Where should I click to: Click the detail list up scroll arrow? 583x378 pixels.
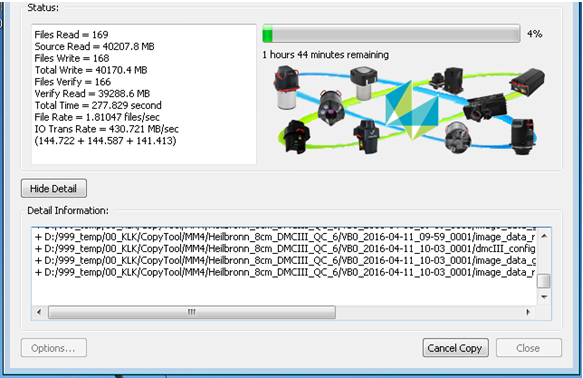(x=544, y=236)
